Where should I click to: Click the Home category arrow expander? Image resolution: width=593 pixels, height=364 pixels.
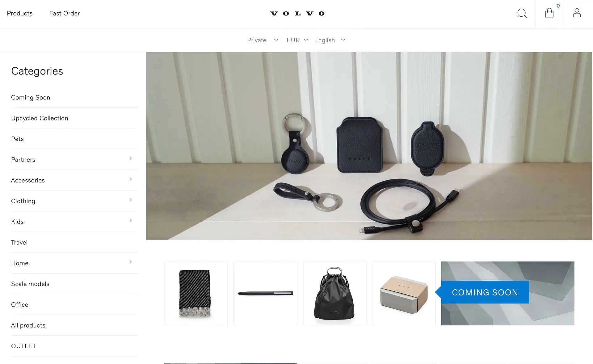130,262
